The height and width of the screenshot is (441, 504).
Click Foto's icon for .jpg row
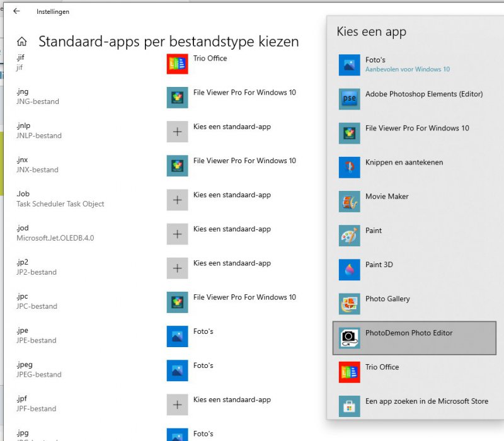(x=177, y=435)
